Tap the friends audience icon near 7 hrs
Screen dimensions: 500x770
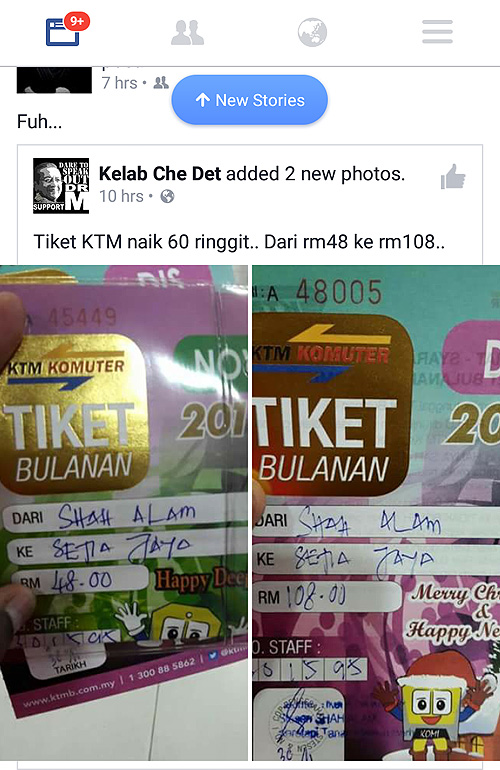point(161,82)
